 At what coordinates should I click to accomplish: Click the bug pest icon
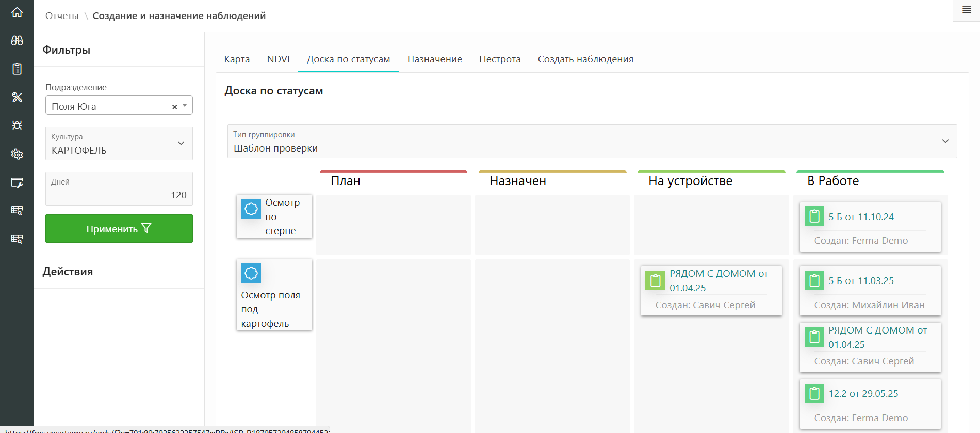click(x=17, y=125)
